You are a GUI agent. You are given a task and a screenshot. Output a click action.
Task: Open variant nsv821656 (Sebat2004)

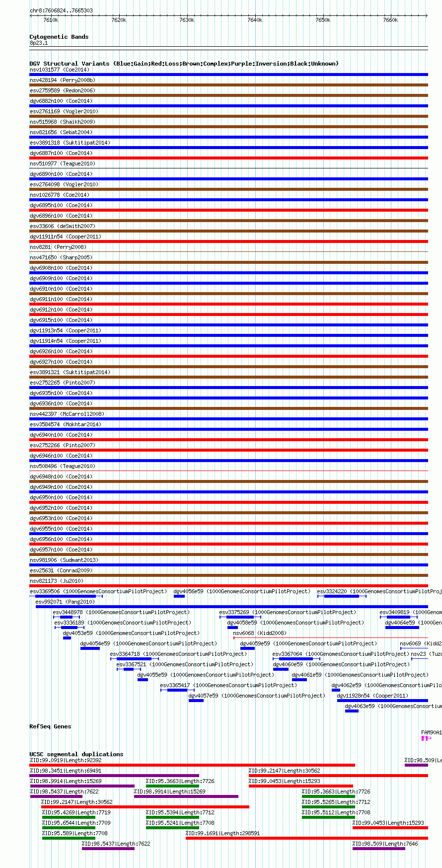pos(61,132)
